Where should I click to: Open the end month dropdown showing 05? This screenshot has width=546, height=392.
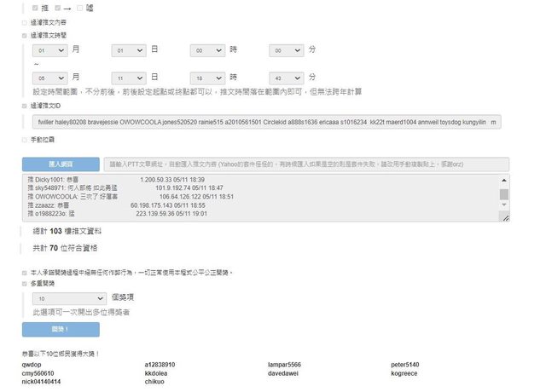48,77
